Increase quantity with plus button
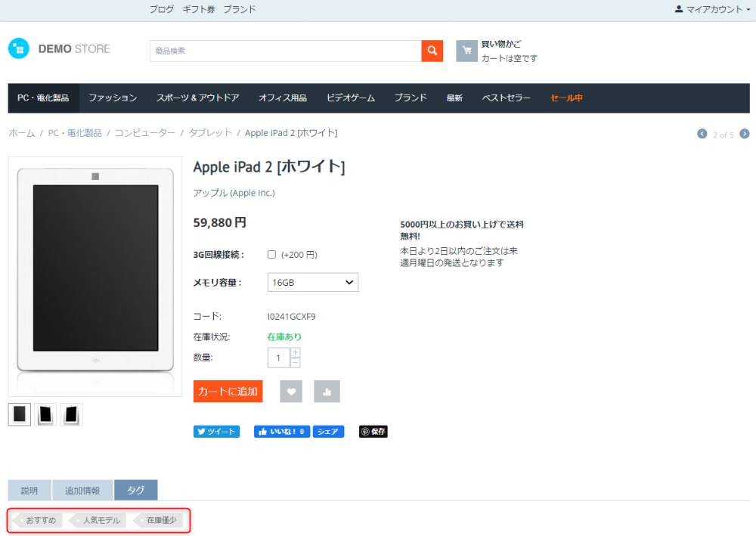The height and width of the screenshot is (536, 756). (296, 352)
